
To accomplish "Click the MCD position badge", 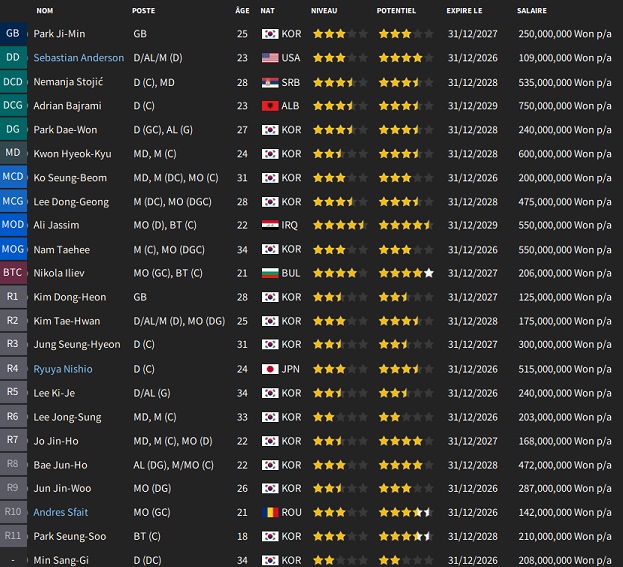I will pos(13,177).
